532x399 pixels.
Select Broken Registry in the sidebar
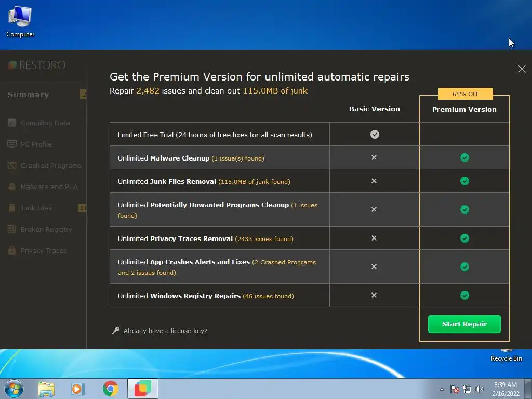coord(46,229)
